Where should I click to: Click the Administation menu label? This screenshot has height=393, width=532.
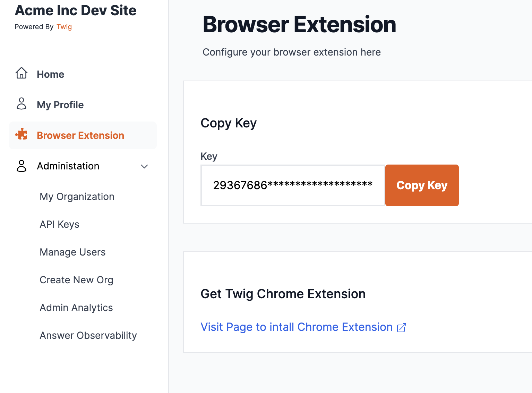point(68,166)
